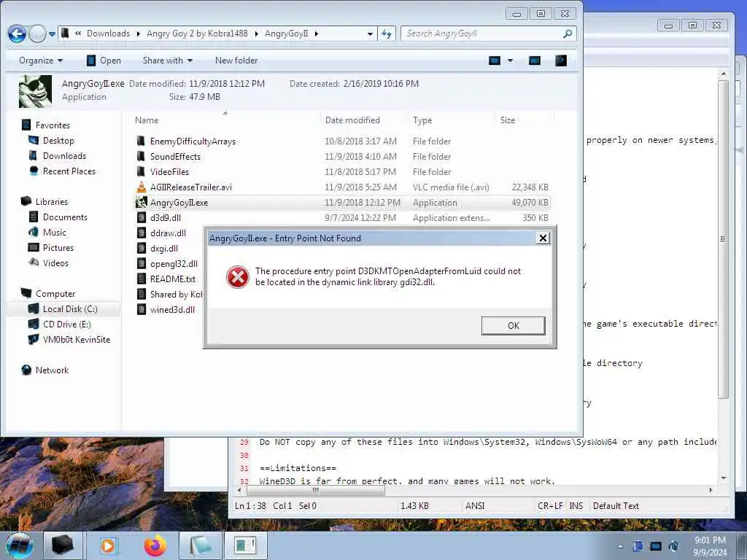The width and height of the screenshot is (747, 560).
Task: Click the AngryGoyII.exe preview thumbnail
Action: point(35,91)
